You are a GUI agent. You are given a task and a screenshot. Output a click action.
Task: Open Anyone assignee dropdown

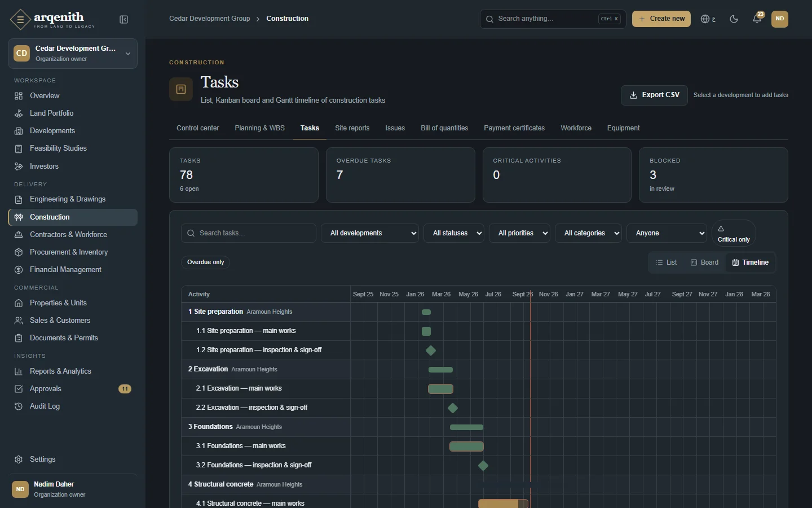click(x=667, y=233)
